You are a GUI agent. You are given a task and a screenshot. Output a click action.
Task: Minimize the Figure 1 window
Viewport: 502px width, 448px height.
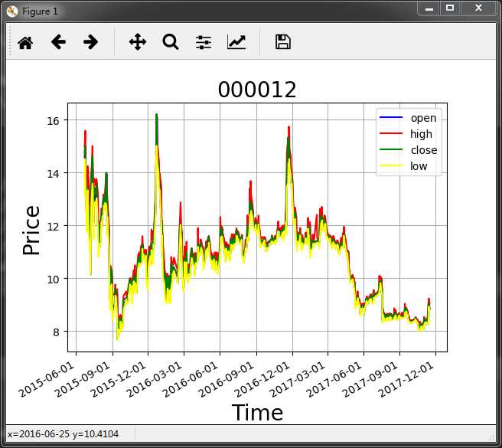429,8
